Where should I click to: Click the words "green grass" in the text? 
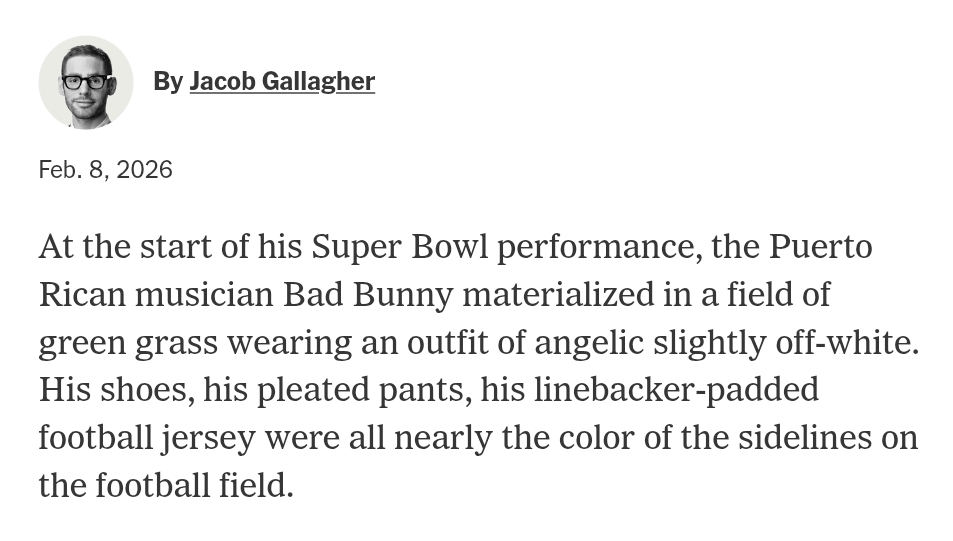tap(128, 343)
